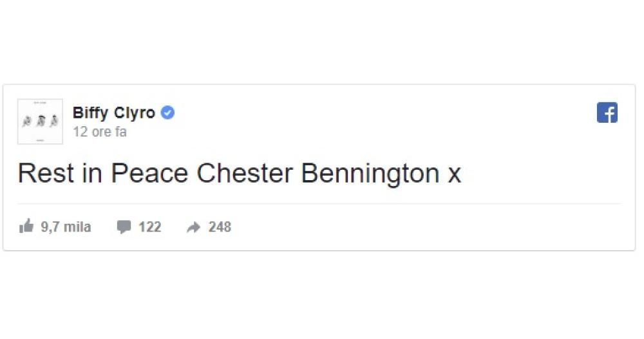Click the word "Peace" in the post

(x=150, y=174)
